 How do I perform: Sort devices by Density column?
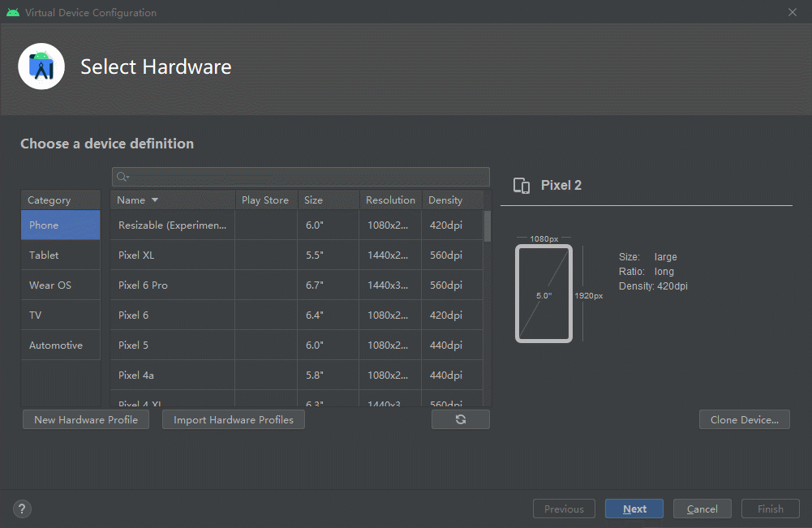451,200
